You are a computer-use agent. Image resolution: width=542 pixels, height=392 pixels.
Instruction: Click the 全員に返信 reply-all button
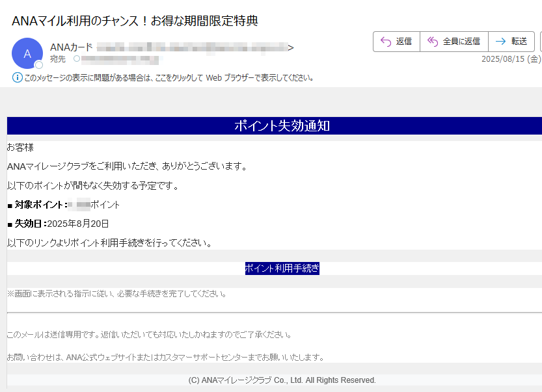(x=454, y=42)
